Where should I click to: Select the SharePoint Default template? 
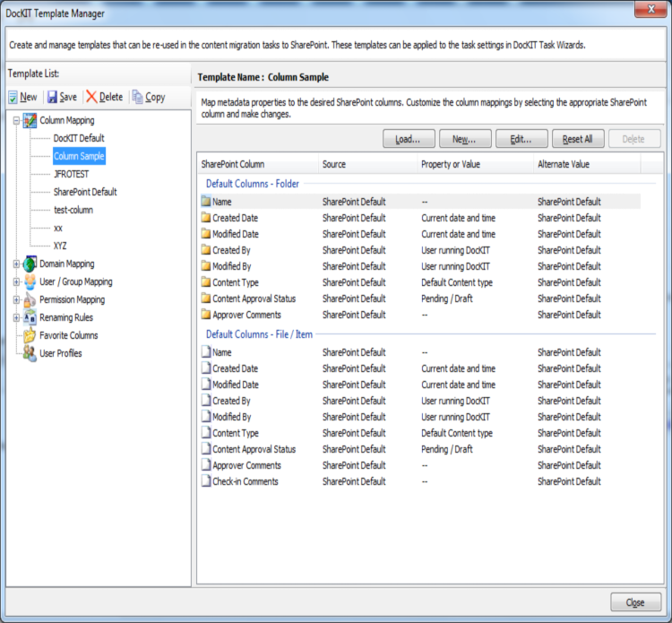click(x=85, y=192)
